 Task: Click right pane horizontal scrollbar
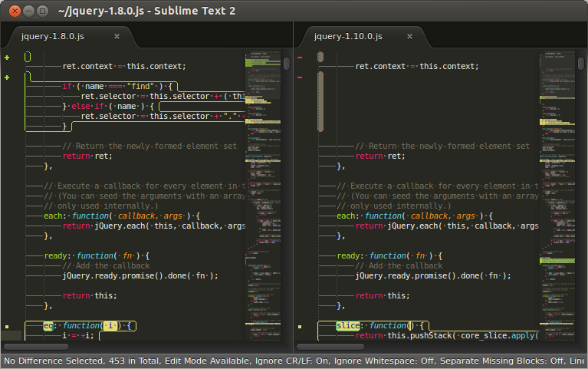pos(330,347)
